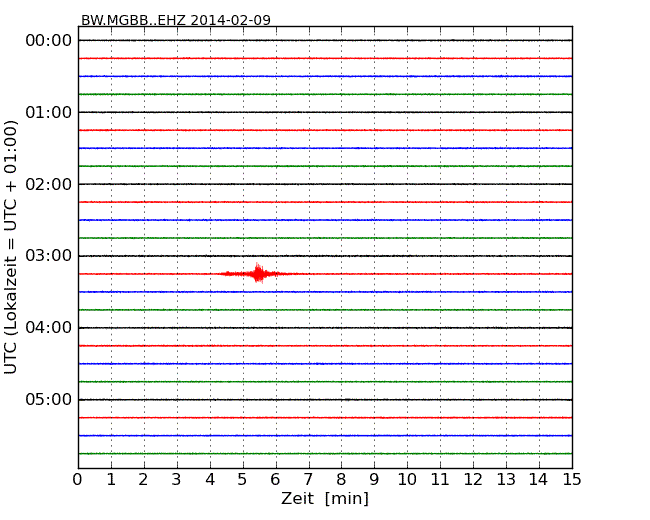This screenshot has width=650, height=520.
Task: Pick x-axis tick label 9
Action: [374, 480]
